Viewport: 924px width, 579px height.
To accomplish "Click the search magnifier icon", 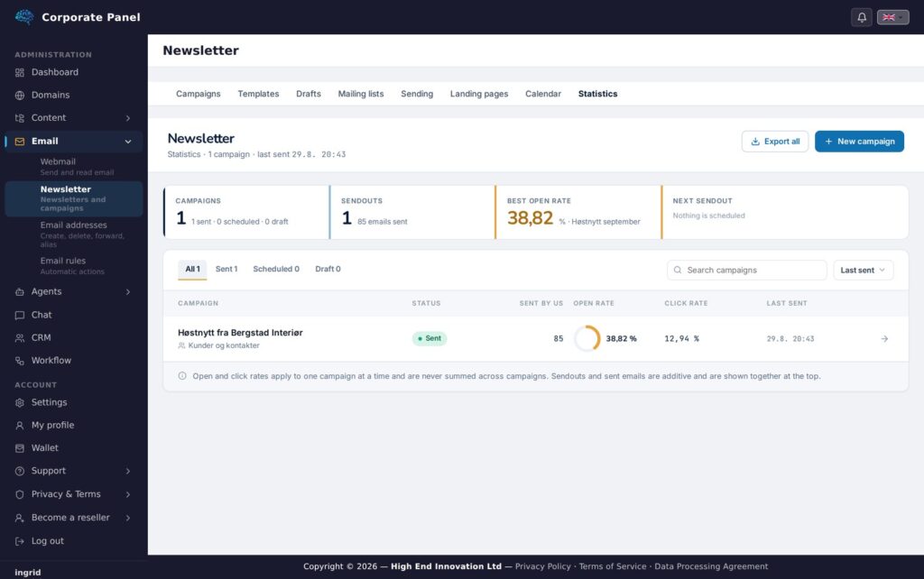I will 678,270.
